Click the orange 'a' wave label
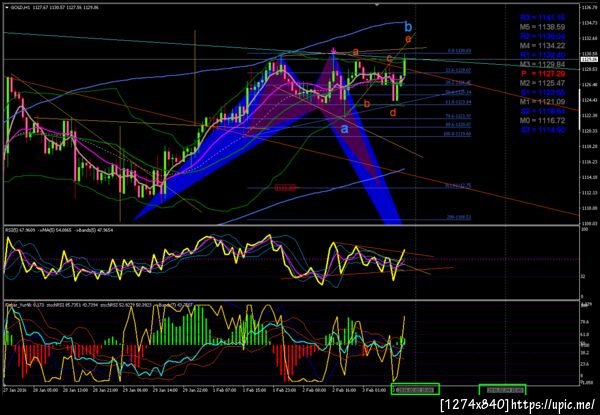Image resolution: width=600 pixels, height=415 pixels. pyautogui.click(x=355, y=51)
